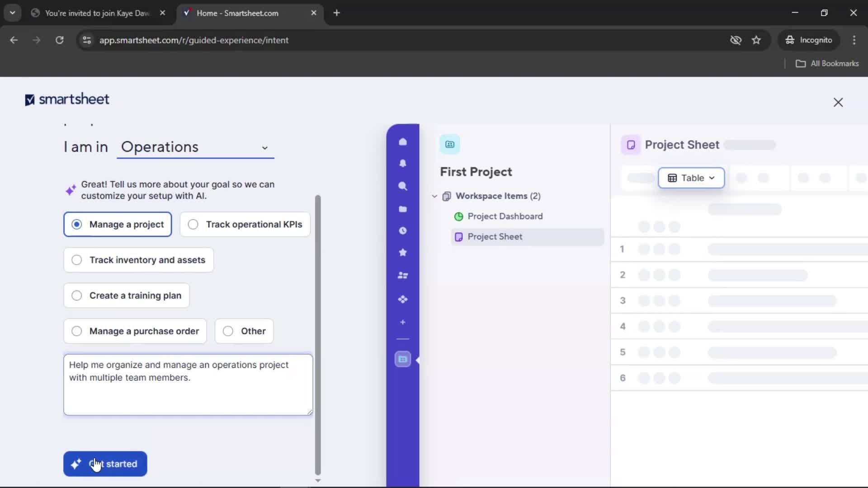Select Create a training plan option

(127, 296)
